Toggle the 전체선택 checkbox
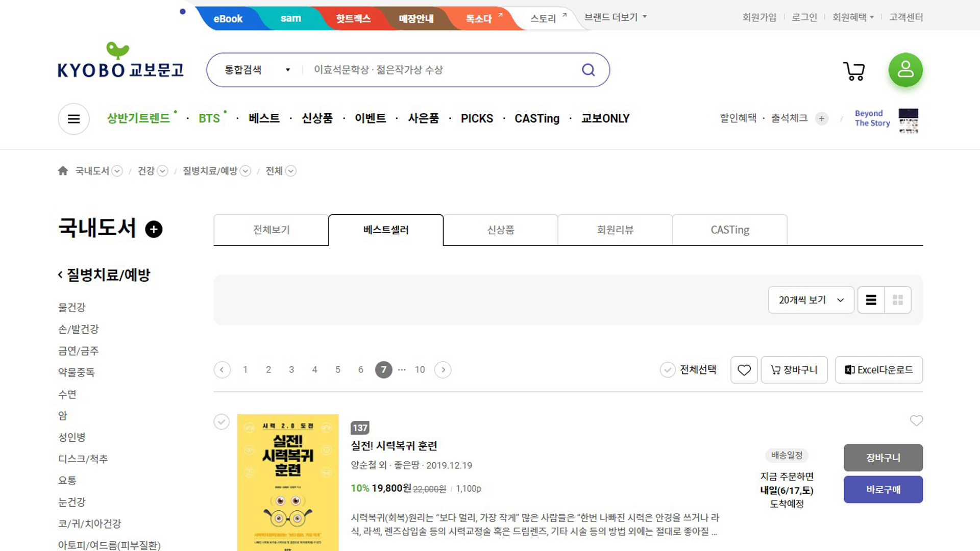 point(668,370)
